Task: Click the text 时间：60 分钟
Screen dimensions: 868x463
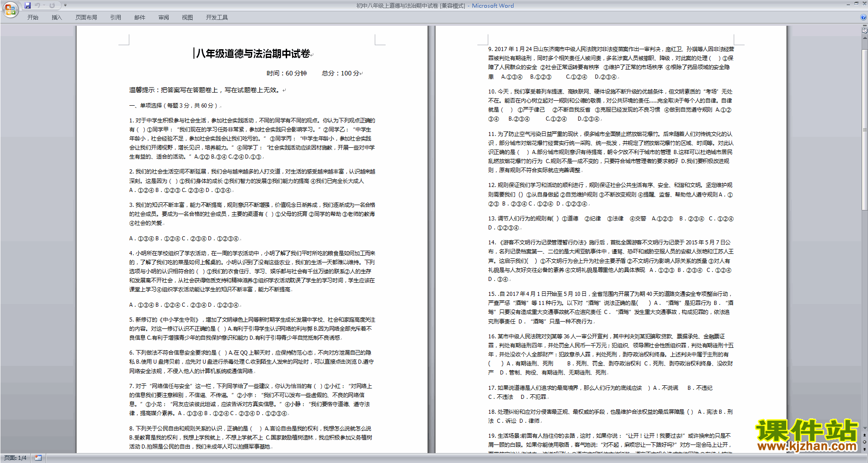Action: 287,73
